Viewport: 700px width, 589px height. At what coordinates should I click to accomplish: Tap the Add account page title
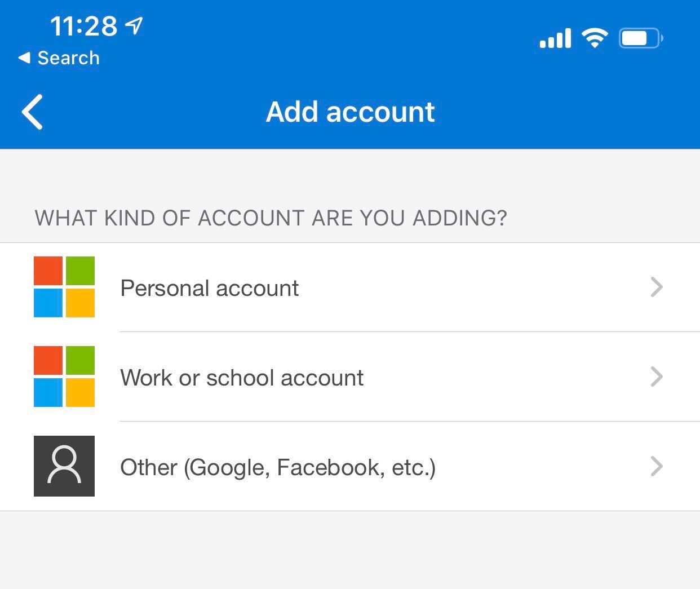point(350,112)
